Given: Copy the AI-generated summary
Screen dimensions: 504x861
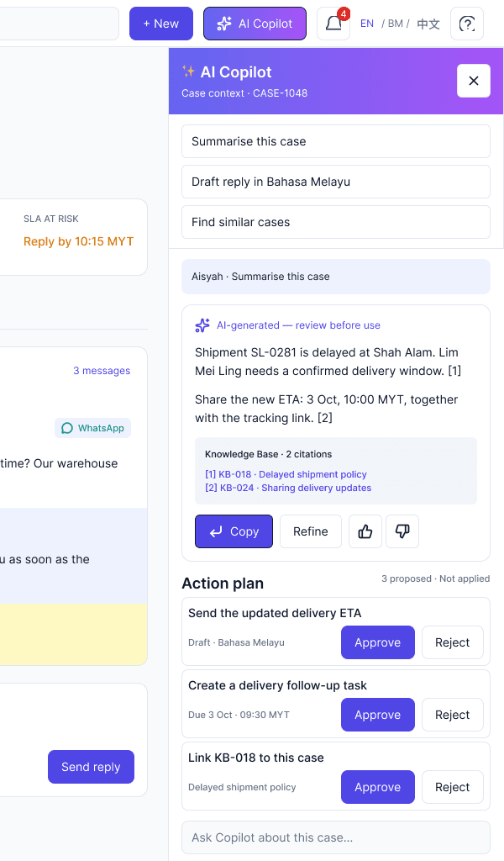Looking at the screenshot, I should click(234, 531).
